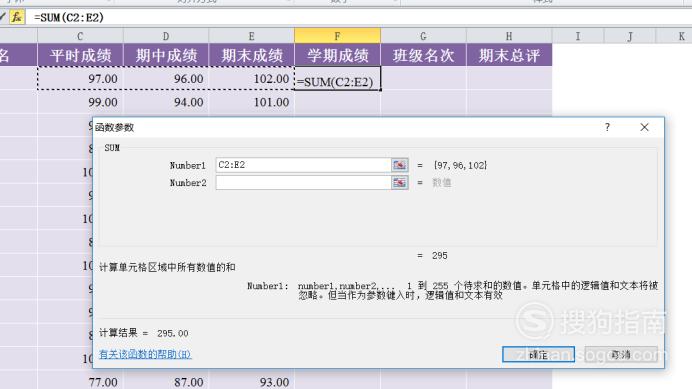Click the 平时成绩 header cell
Viewport: 692px width, 389px height.
[80, 55]
